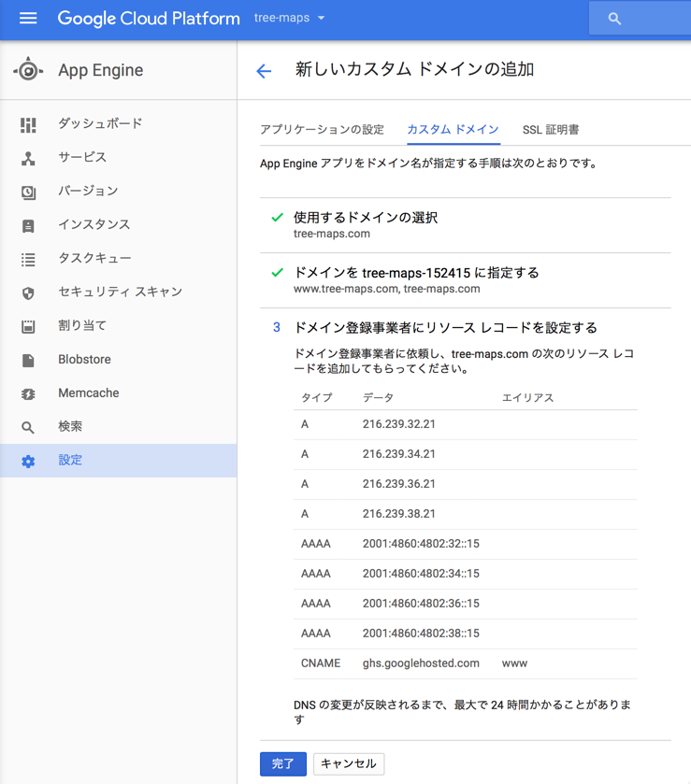The height and width of the screenshot is (784, 691).
Task: Click the CNAME type cell
Action: click(x=321, y=663)
